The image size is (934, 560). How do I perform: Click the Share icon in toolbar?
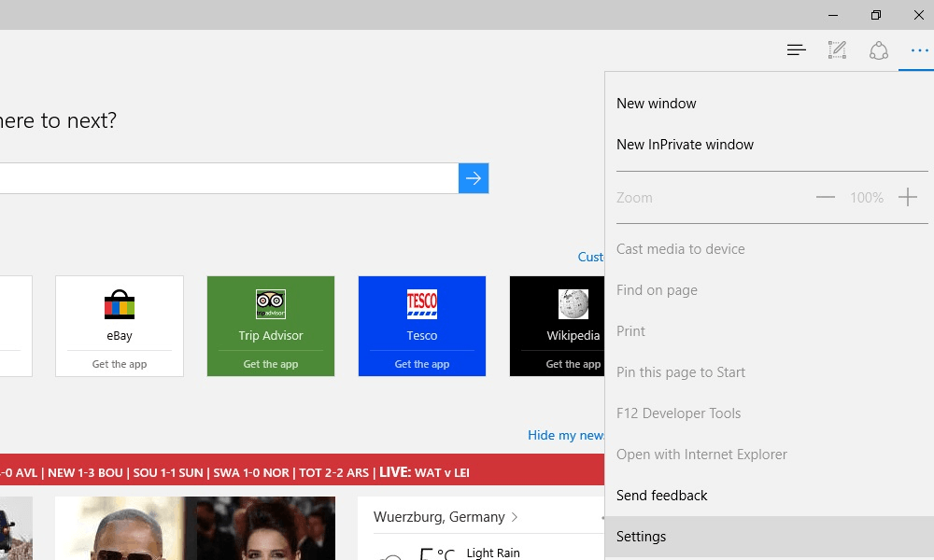coord(878,50)
